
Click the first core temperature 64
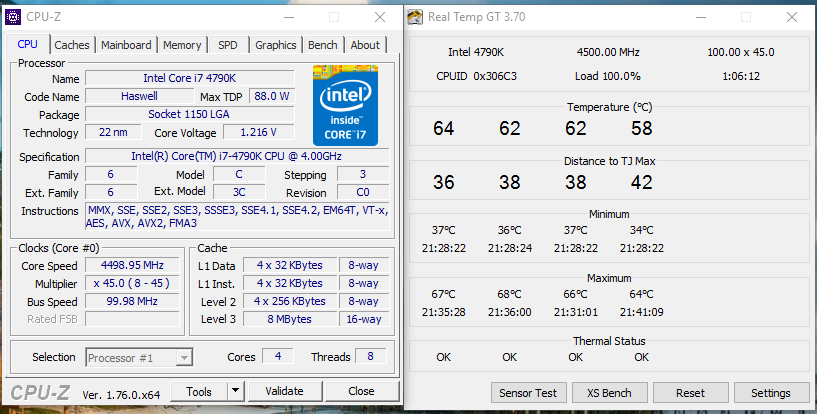coord(443,128)
